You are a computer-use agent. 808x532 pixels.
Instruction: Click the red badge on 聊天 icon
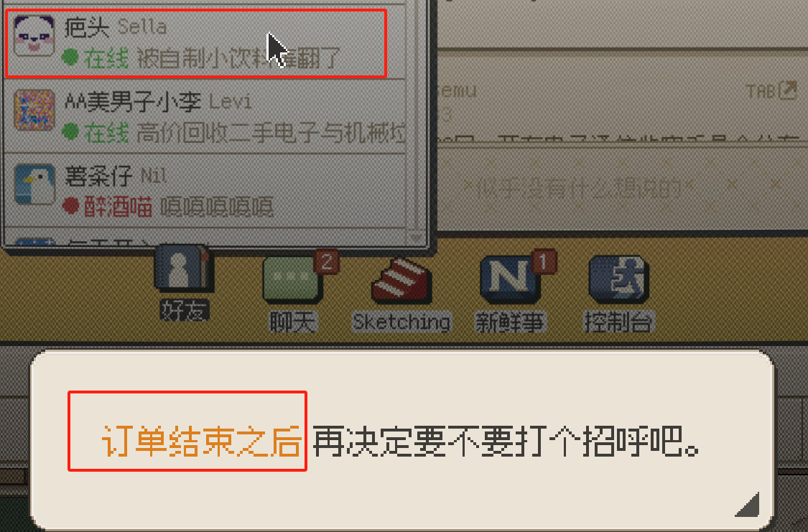tap(326, 262)
